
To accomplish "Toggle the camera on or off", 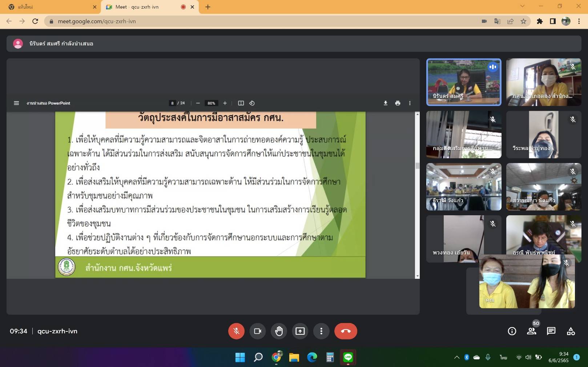I will [x=258, y=331].
